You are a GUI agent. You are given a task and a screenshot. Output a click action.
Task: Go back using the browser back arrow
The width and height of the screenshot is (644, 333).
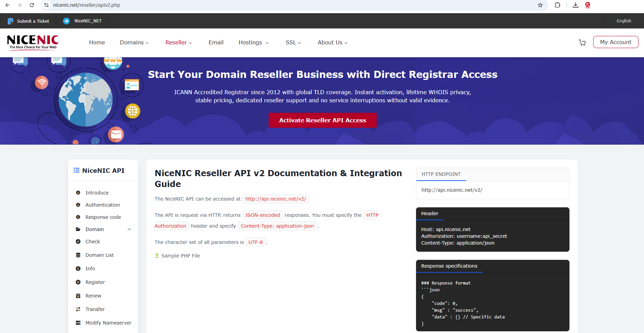[7, 5]
